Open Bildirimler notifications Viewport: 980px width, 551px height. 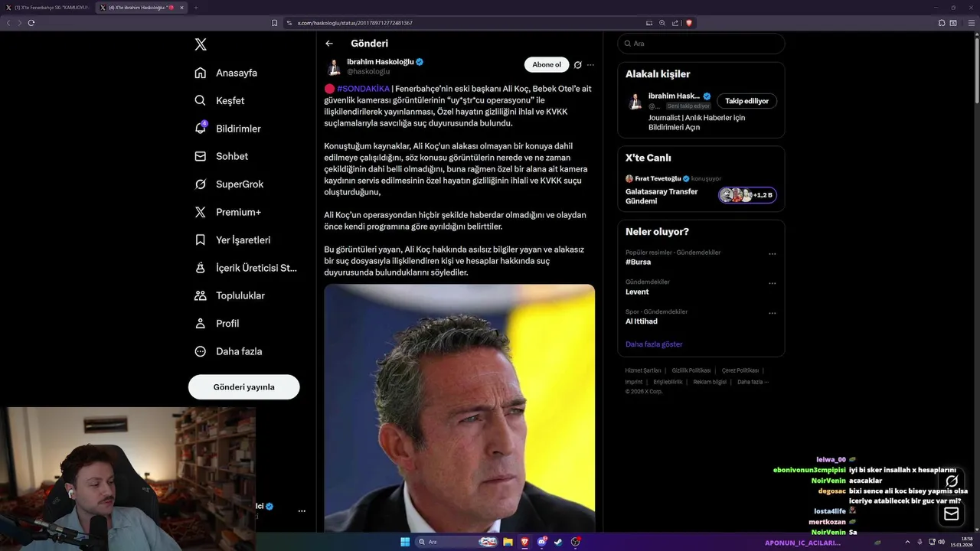227,129
